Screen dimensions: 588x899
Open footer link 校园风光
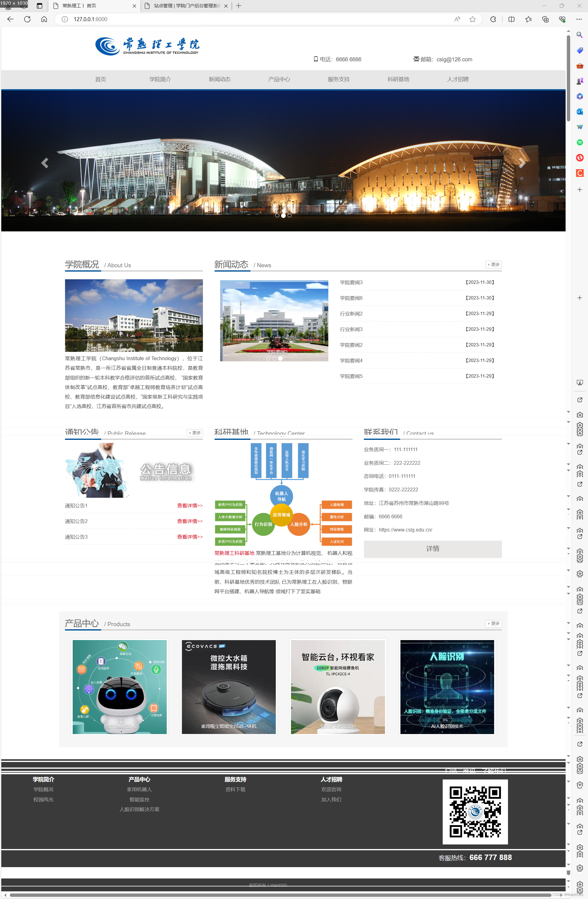44,799
